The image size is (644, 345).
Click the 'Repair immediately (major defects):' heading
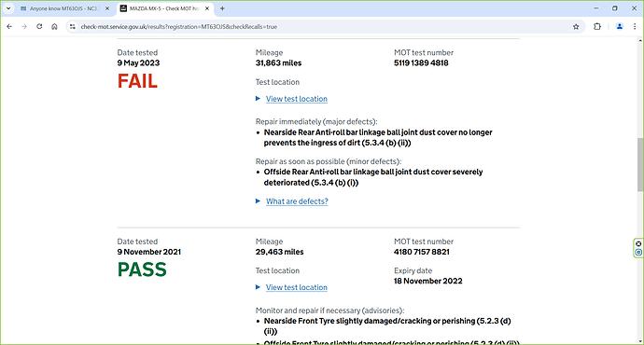click(316, 122)
